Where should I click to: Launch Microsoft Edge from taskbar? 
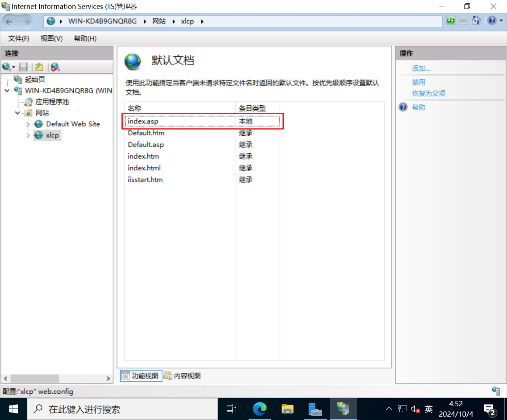[260, 409]
